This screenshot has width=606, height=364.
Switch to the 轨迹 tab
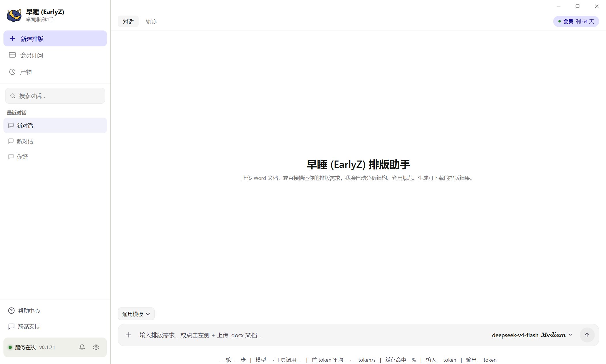(x=151, y=22)
